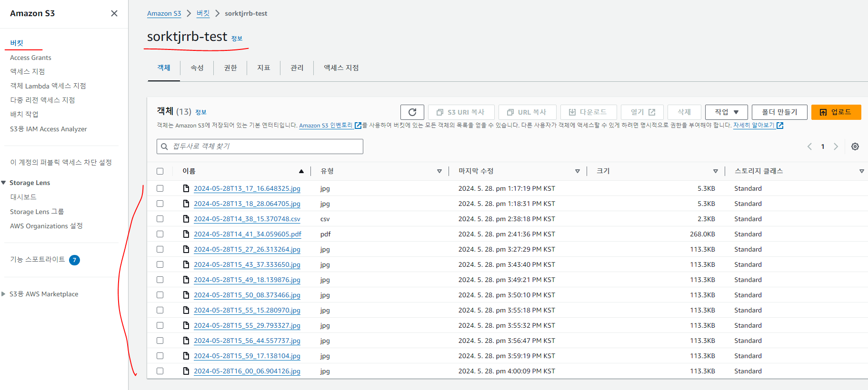This screenshot has width=868, height=390.
Task: Go to next page arrow
Action: pos(836,146)
